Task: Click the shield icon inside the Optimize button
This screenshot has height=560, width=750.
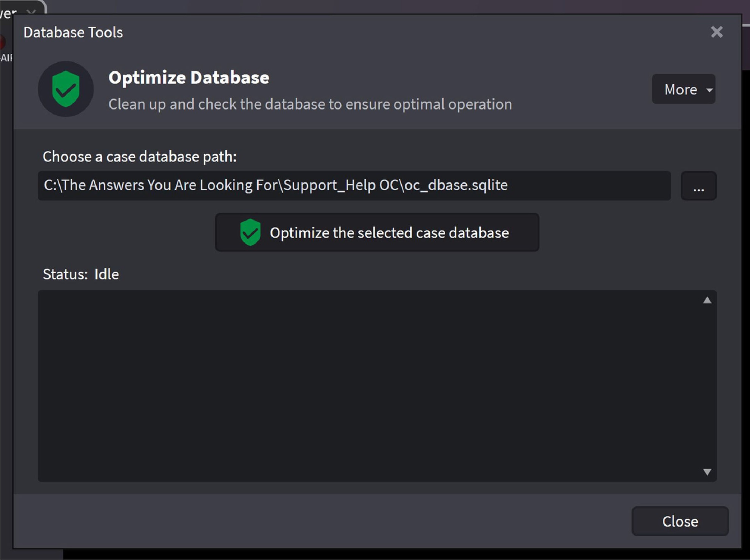Action: (250, 232)
